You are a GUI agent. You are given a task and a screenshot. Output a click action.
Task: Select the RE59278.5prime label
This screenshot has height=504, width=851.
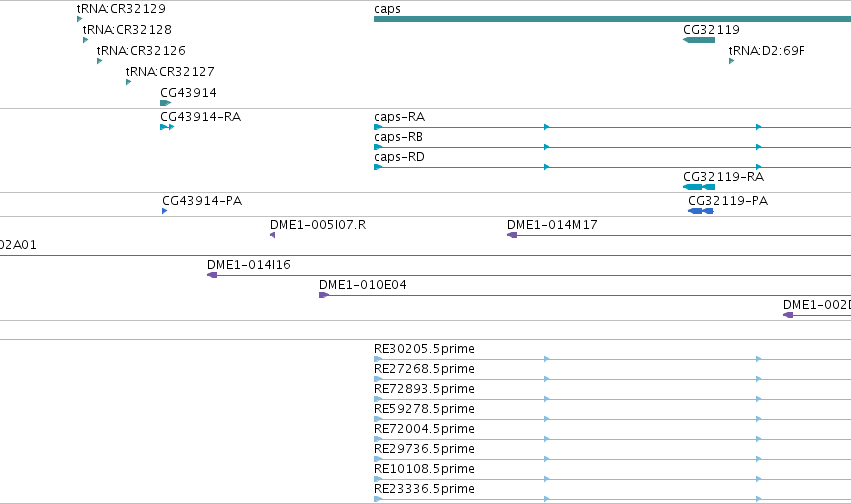(x=424, y=409)
